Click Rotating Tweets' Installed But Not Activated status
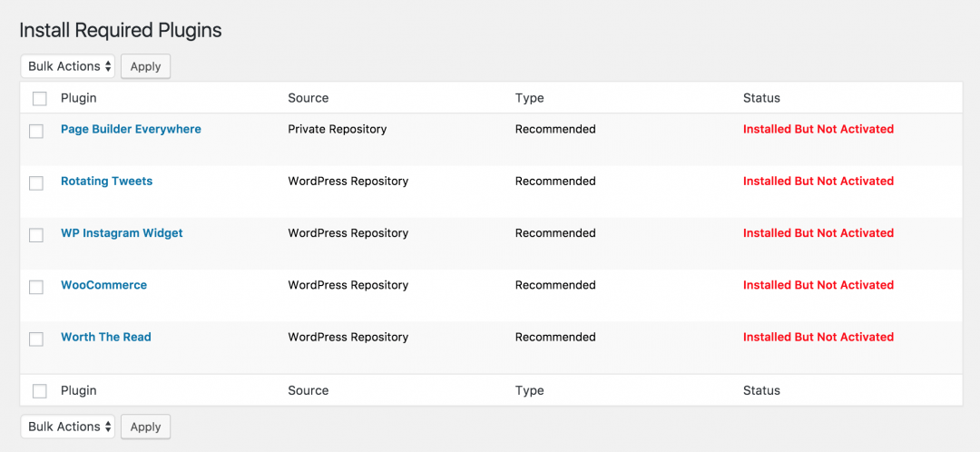 [x=818, y=182]
